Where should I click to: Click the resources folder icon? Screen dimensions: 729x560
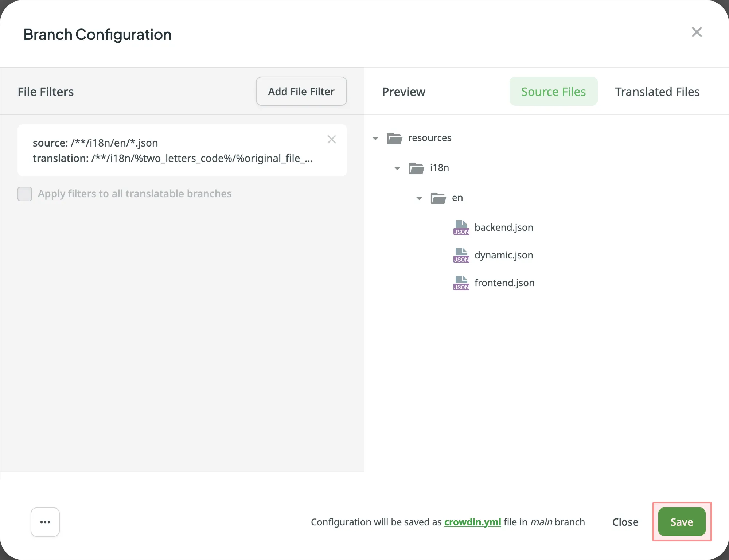394,138
